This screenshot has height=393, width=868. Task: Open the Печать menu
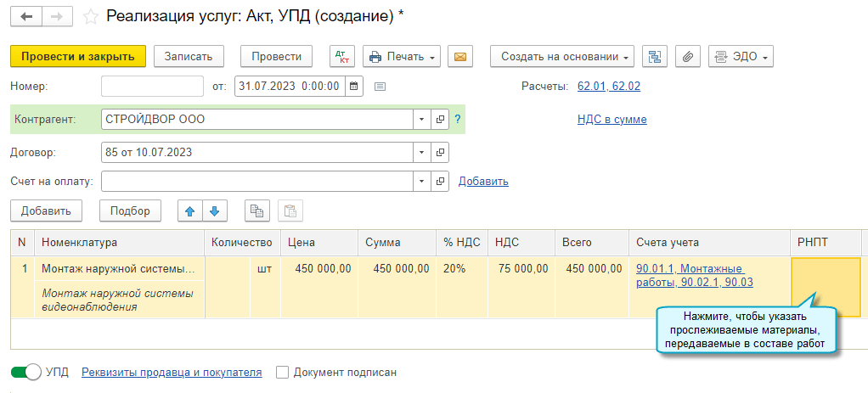[402, 57]
